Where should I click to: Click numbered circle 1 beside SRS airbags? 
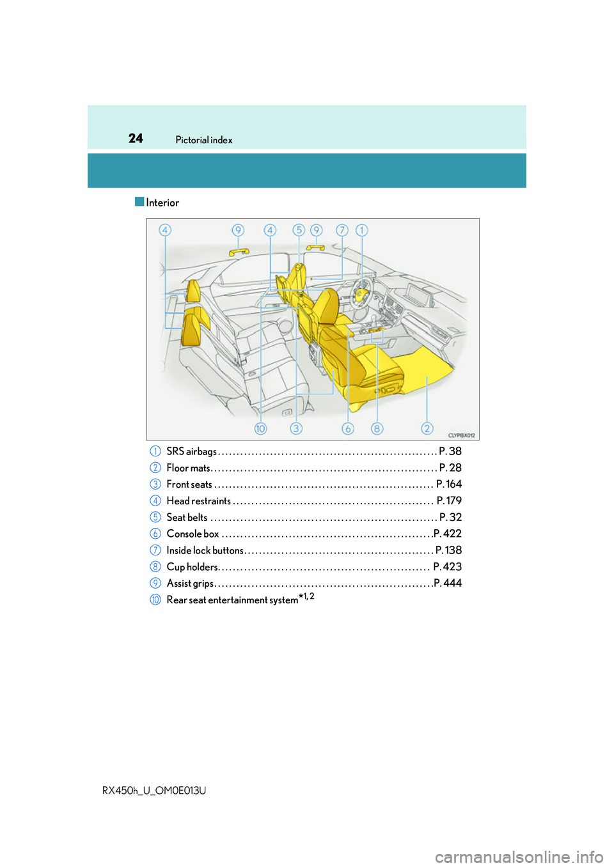pos(155,451)
